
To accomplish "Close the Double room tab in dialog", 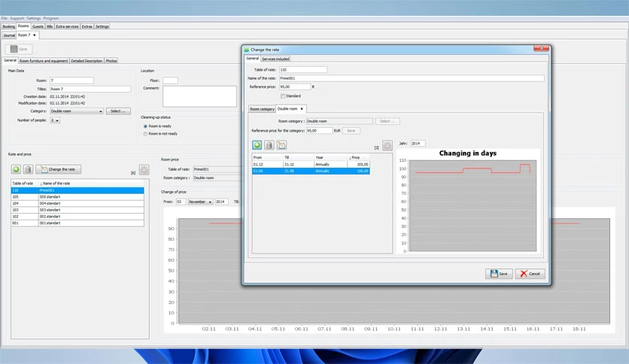I will (x=302, y=108).
